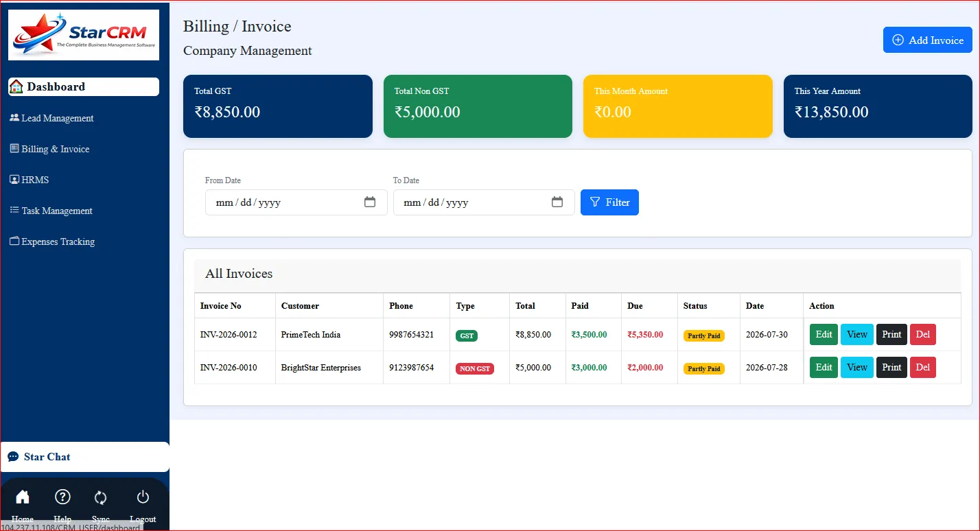980x531 pixels.
Task: Click the This Year Amount card
Action: pos(878,106)
